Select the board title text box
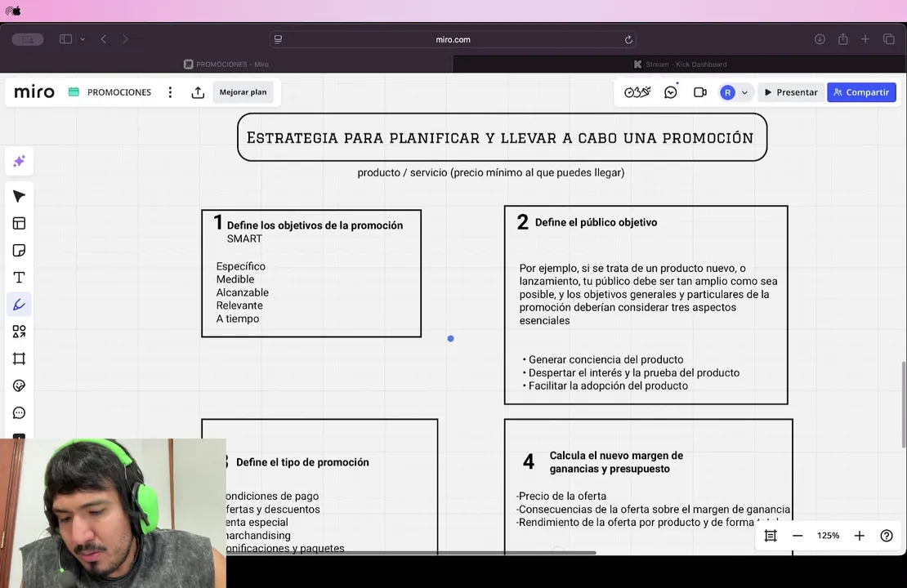 tap(502, 137)
